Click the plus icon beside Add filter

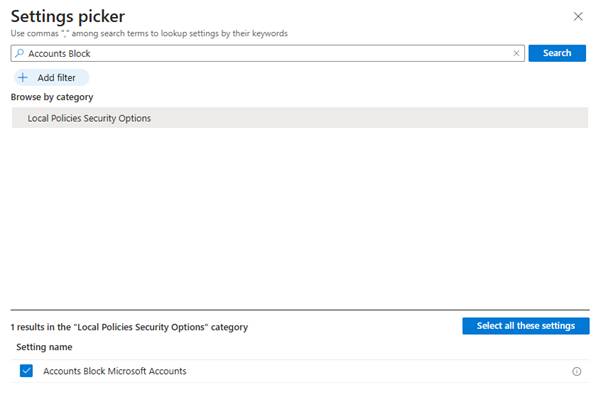(23, 77)
